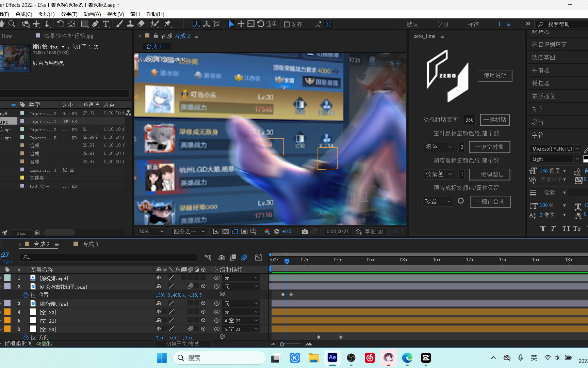Screen dimensions: 588x368
Task: Click the 一键预合成 button
Action: click(490, 201)
